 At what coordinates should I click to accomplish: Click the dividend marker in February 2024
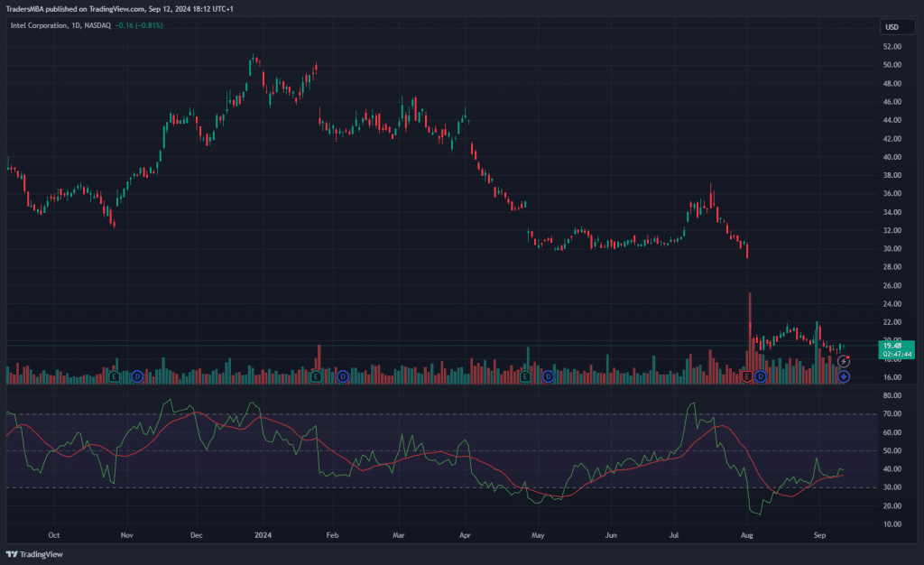pyautogui.click(x=342, y=375)
